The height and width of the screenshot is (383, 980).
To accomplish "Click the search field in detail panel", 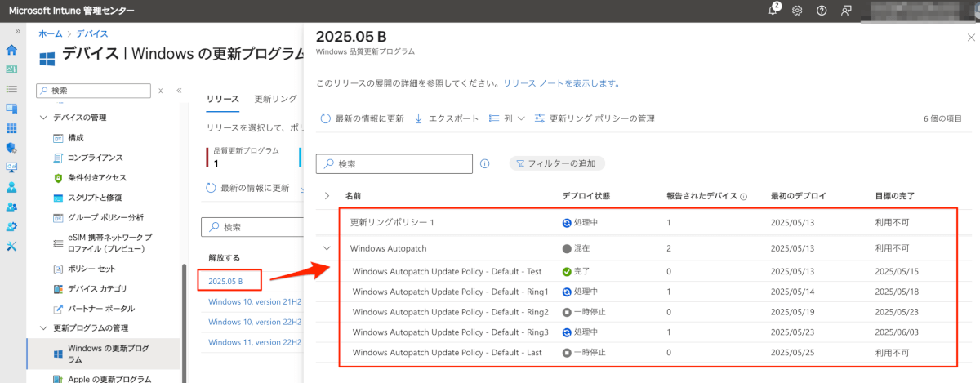I will pos(394,163).
